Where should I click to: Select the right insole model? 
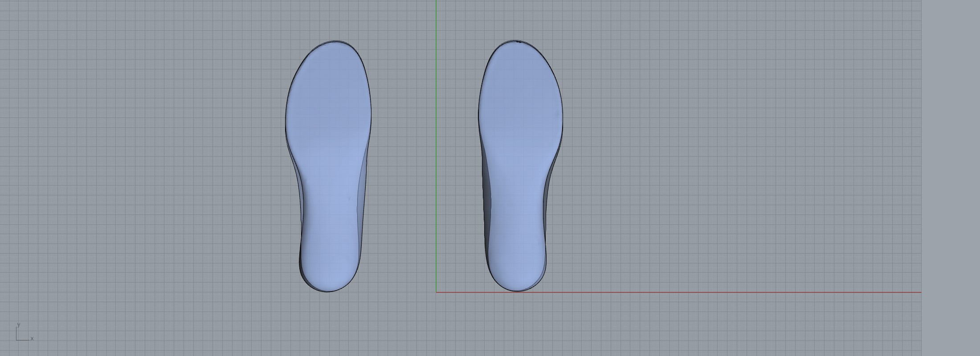click(519, 165)
